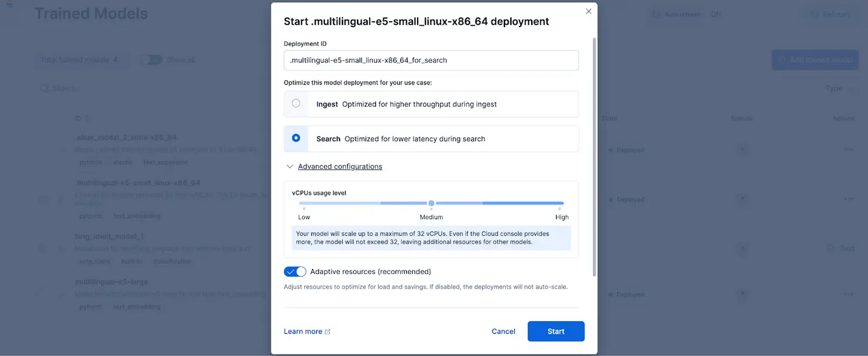
Task: Open actions menu for multilingual-e5-large row
Action: coord(848,294)
